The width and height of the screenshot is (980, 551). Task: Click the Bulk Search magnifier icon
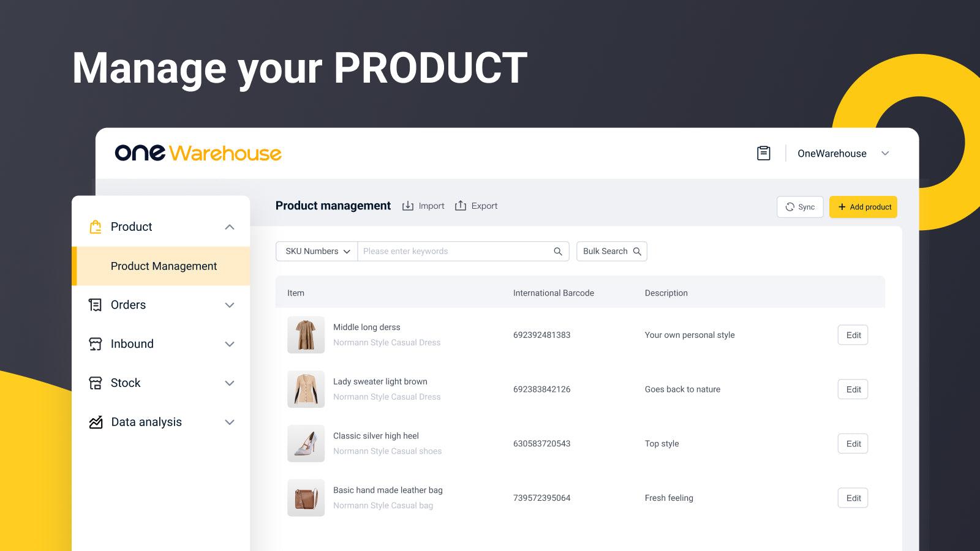click(x=638, y=251)
